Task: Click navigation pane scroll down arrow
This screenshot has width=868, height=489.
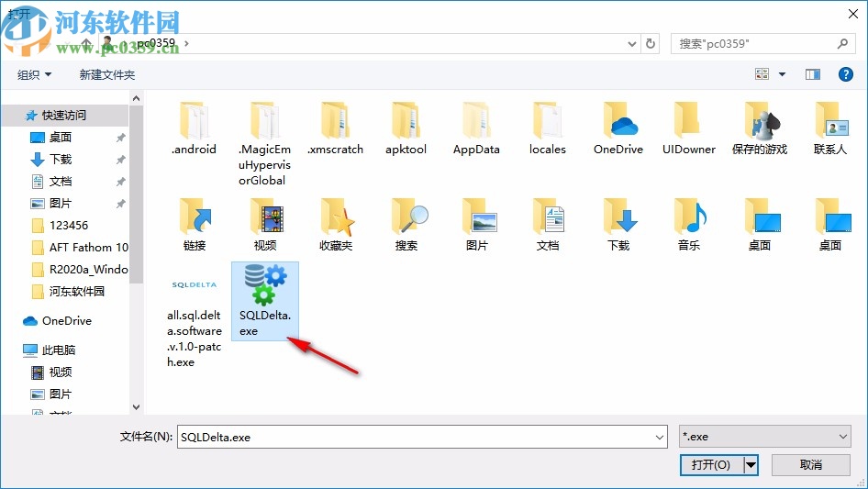Action: 136,407
